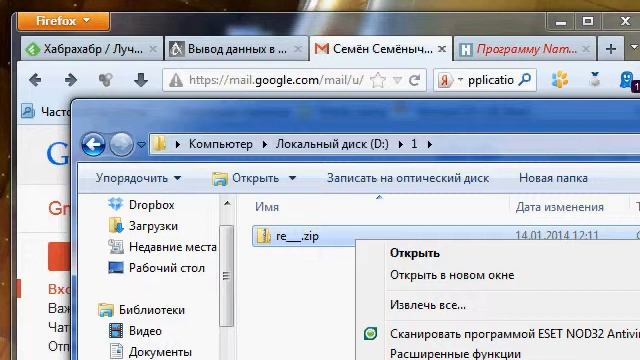Go forward in Firefox
The image size is (640, 360).
tap(71, 80)
